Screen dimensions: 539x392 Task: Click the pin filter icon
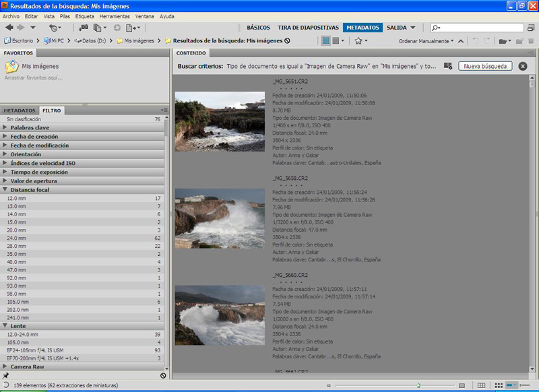tap(6, 376)
